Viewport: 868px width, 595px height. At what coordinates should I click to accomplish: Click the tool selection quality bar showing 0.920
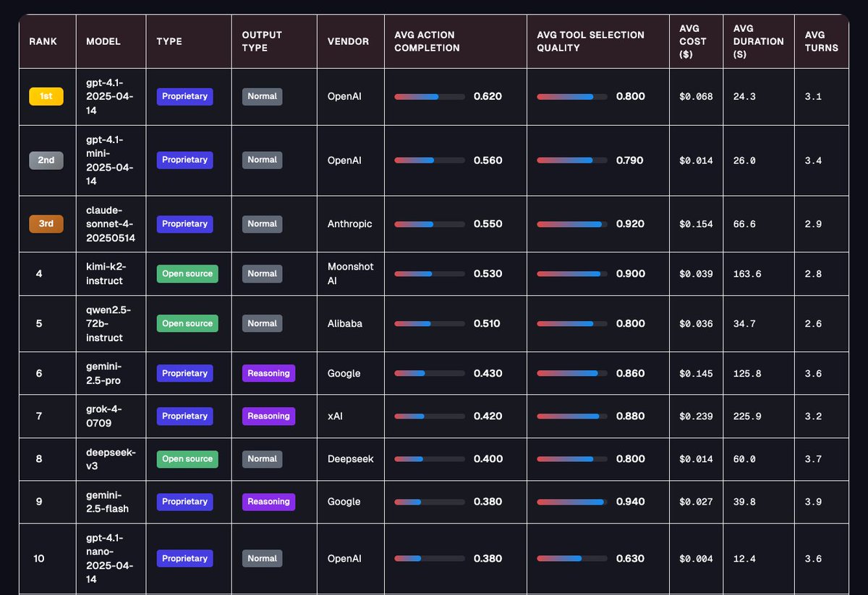[572, 224]
